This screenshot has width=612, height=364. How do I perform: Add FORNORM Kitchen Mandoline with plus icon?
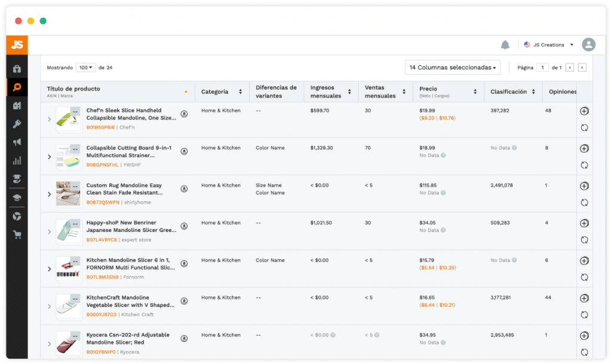click(x=585, y=261)
